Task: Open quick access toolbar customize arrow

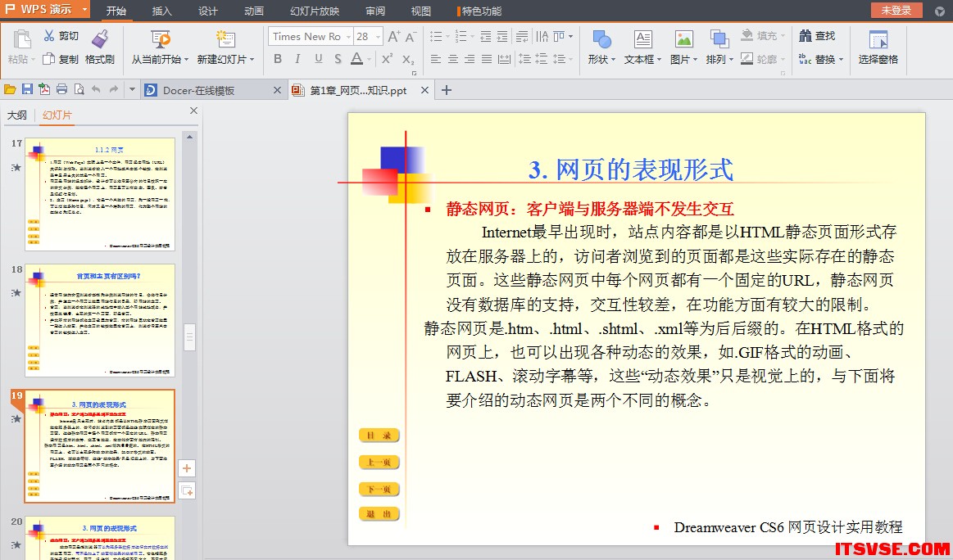Action: [132, 90]
